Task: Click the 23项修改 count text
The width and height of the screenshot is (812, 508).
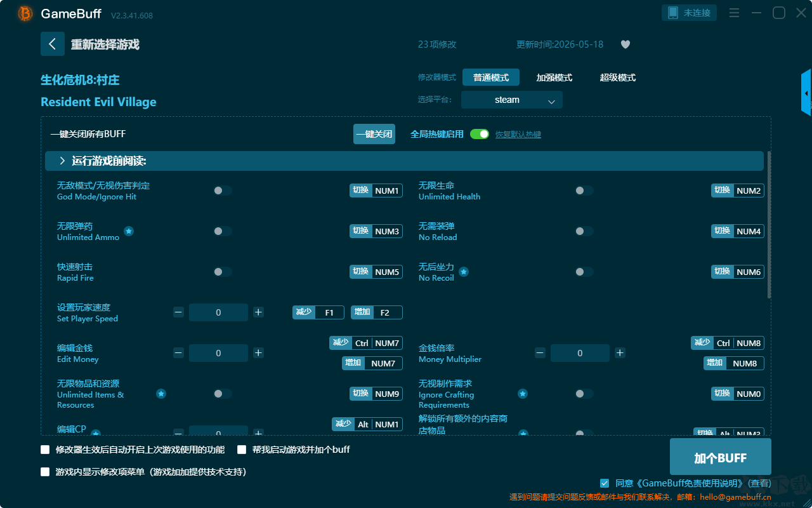Action: coord(437,44)
